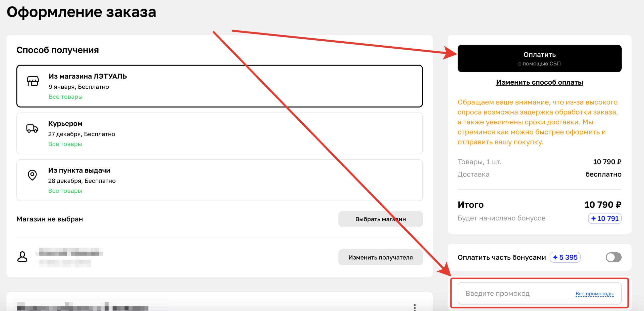Click Все товары under pickup point option
Image resolution: width=644 pixels, height=311 pixels.
(x=65, y=191)
